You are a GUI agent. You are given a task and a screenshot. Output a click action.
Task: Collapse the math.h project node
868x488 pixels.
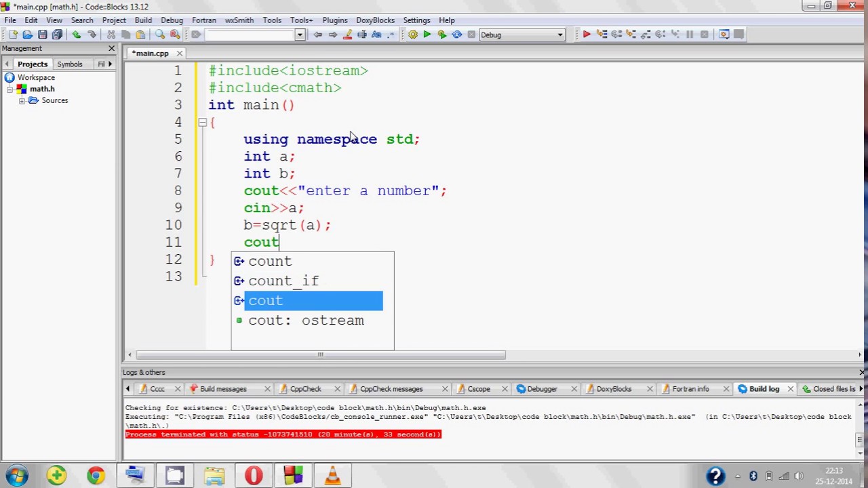(10, 89)
